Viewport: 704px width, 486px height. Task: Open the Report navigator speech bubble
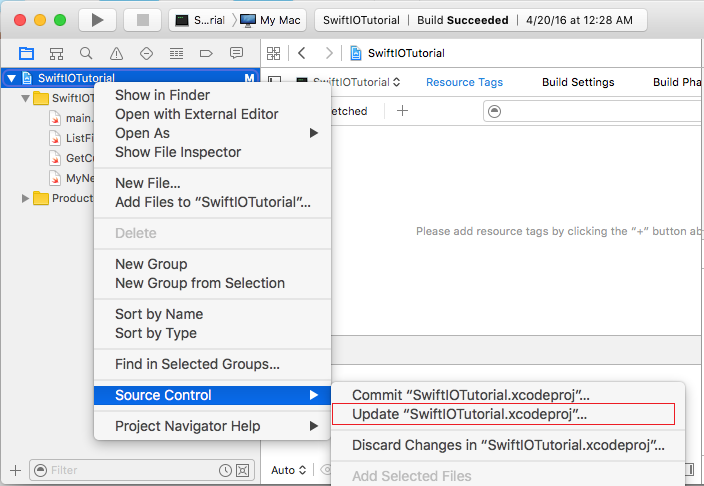pos(236,53)
